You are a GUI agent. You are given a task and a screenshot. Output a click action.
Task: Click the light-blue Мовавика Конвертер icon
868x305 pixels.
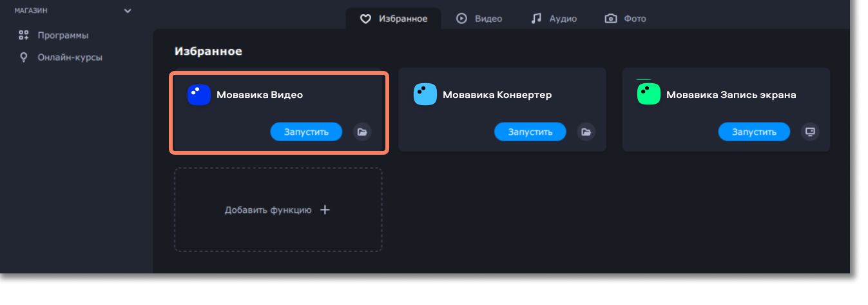click(425, 95)
